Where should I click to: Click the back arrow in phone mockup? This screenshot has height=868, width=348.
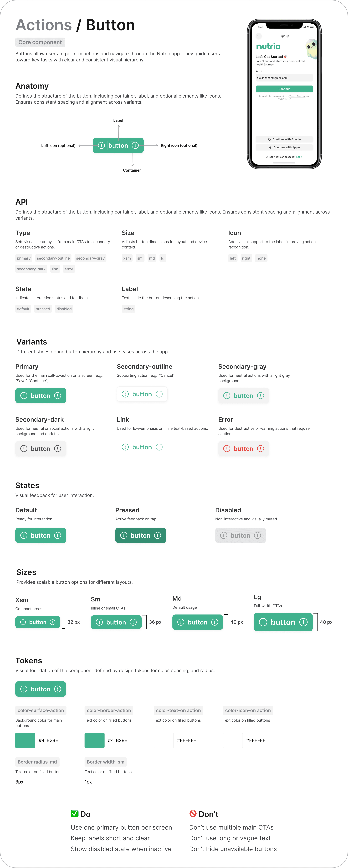259,36
